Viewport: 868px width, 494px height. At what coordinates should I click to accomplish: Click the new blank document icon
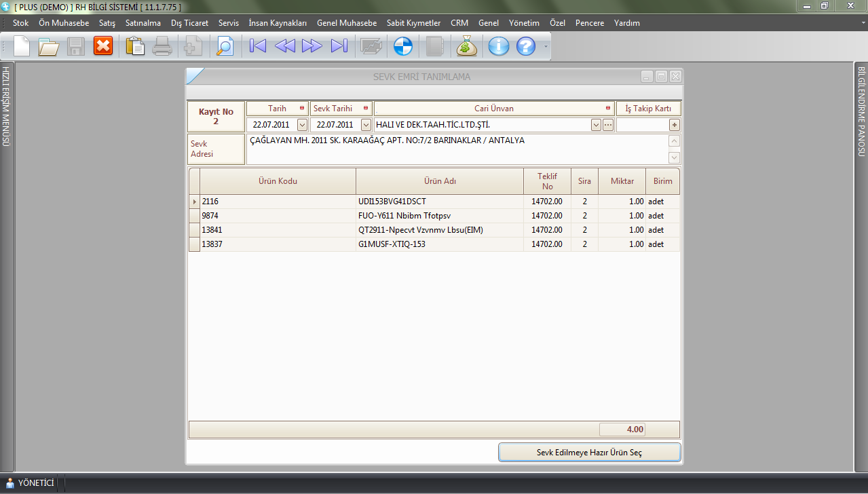click(22, 46)
